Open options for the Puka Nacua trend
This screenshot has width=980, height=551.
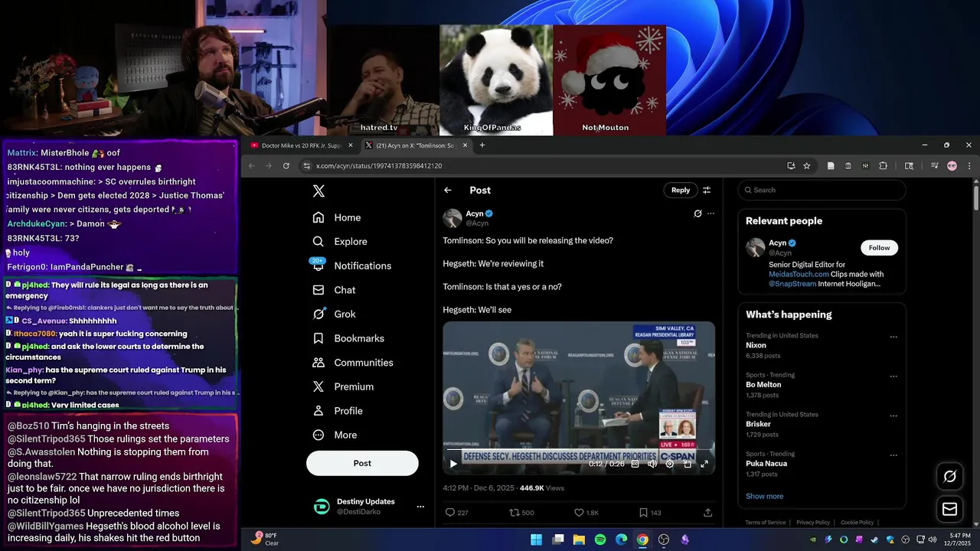coord(893,455)
